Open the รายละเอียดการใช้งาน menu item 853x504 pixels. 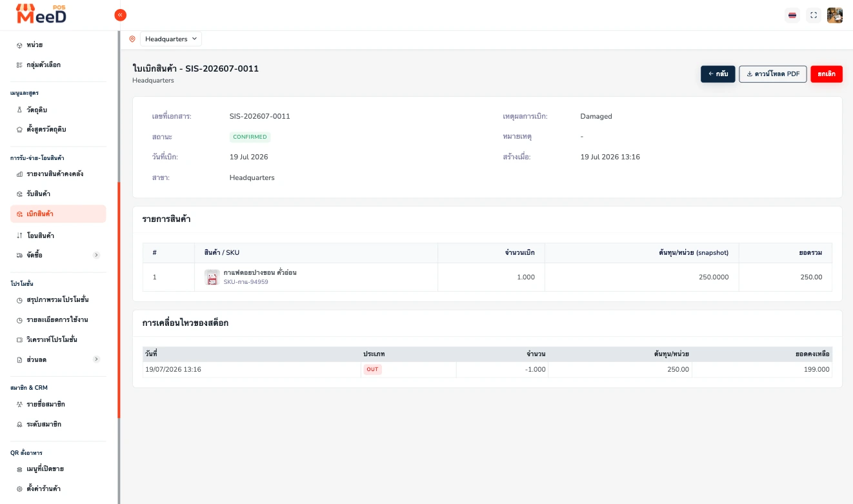coord(58,319)
